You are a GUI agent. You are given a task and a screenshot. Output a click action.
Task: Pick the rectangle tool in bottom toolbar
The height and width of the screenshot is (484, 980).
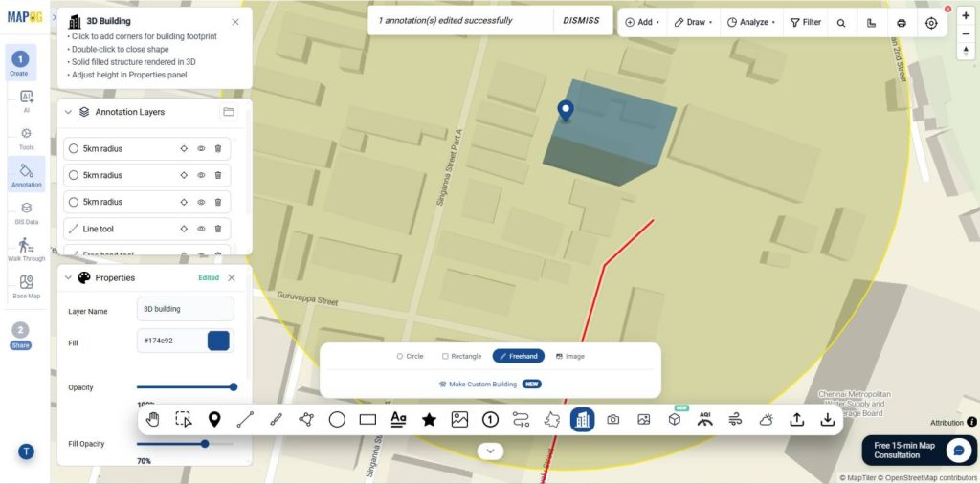[x=367, y=420]
